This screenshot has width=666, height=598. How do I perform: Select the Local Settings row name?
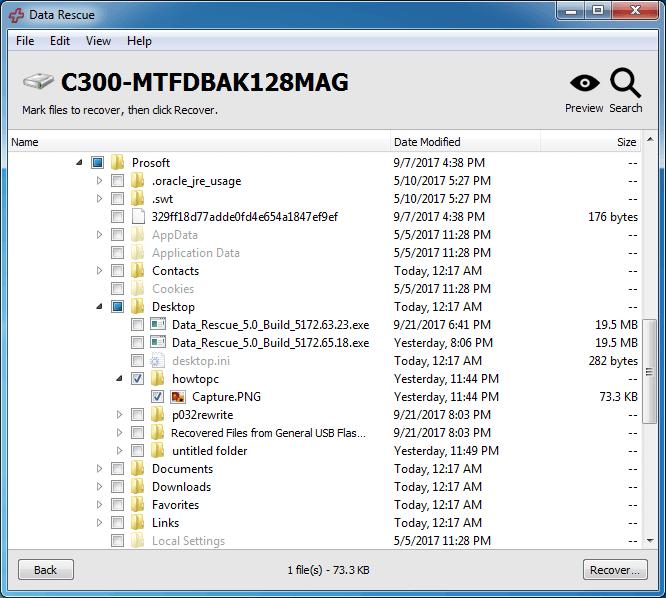tap(189, 541)
